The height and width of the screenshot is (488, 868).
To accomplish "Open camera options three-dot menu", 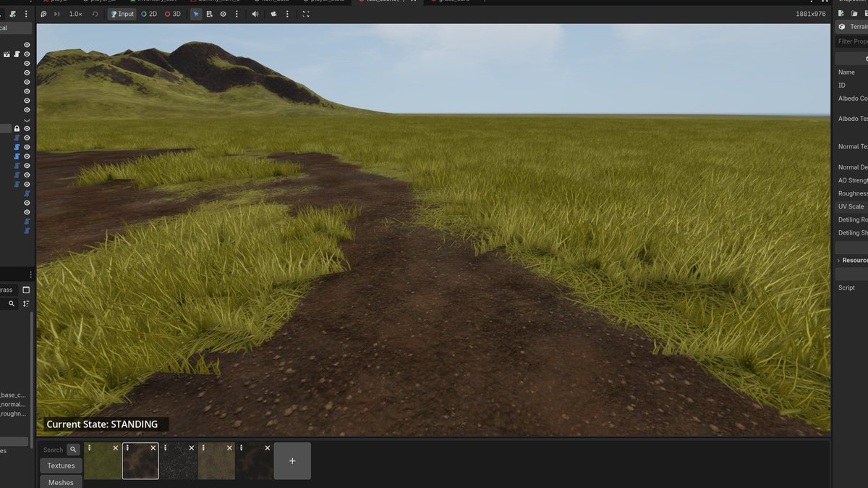I will tap(287, 14).
